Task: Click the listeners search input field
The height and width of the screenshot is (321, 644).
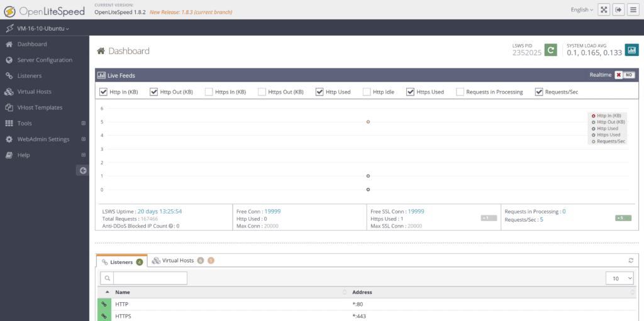Action: pyautogui.click(x=150, y=278)
